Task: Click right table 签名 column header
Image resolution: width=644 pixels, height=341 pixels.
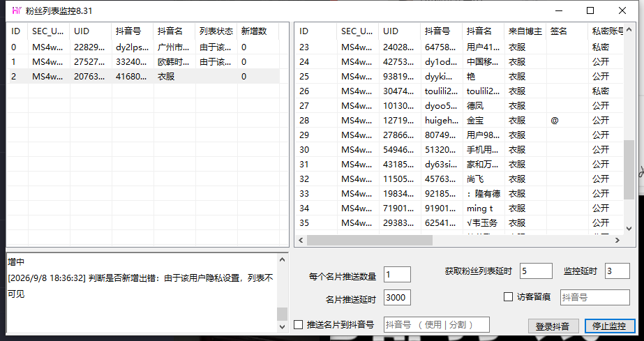Action: [567, 31]
